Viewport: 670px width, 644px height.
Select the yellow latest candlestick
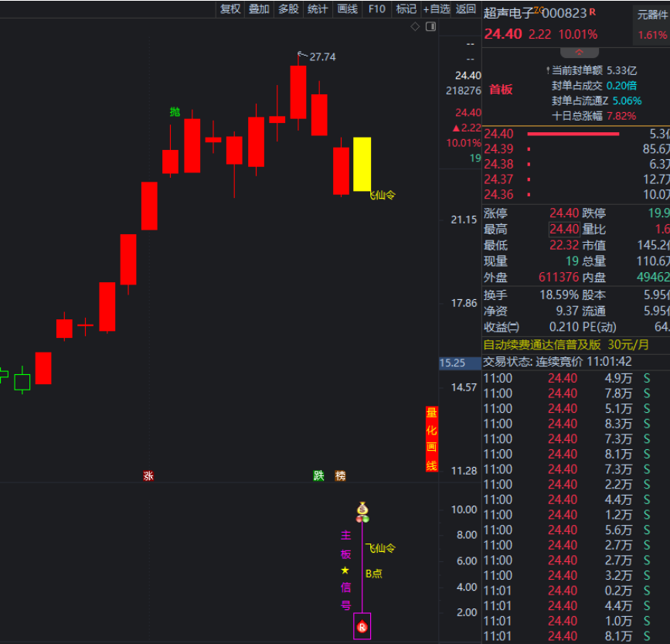pyautogui.click(x=362, y=164)
